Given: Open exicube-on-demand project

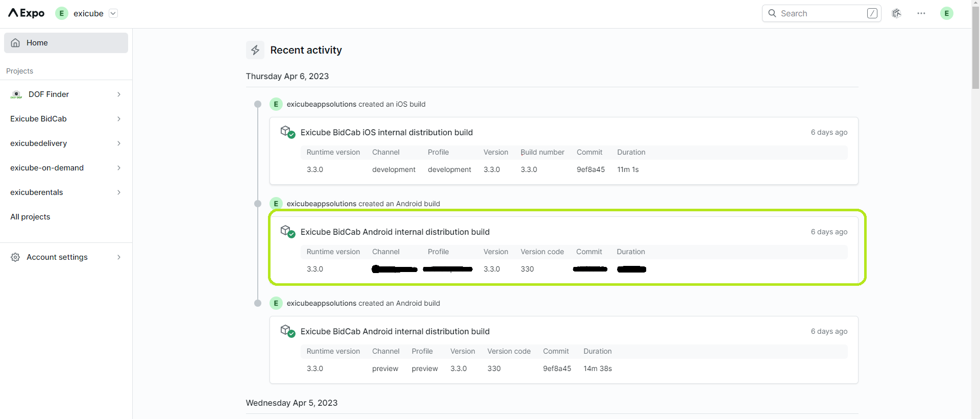Looking at the screenshot, I should pos(47,168).
